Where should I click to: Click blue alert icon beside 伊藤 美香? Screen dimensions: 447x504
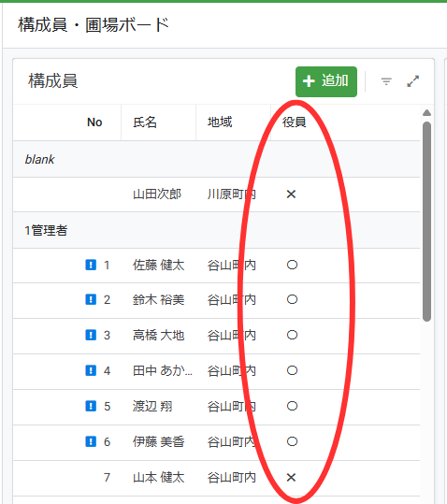(91, 441)
